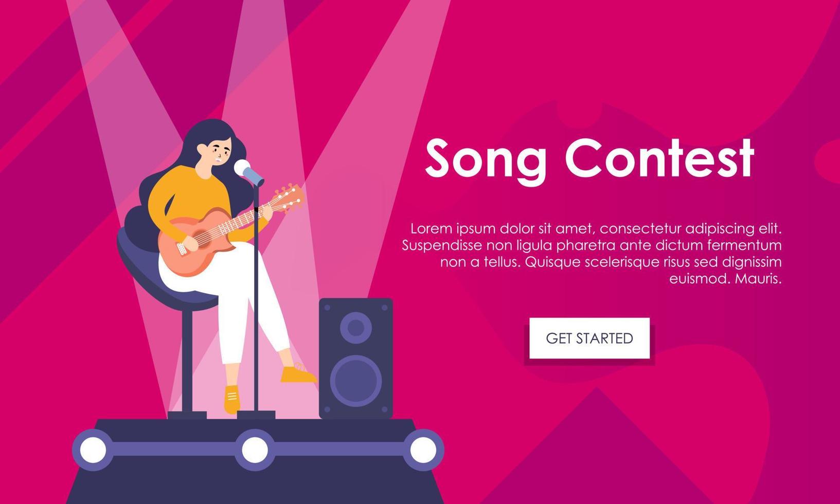
Task: Click the small upper speaker tweeter
Action: click(356, 327)
